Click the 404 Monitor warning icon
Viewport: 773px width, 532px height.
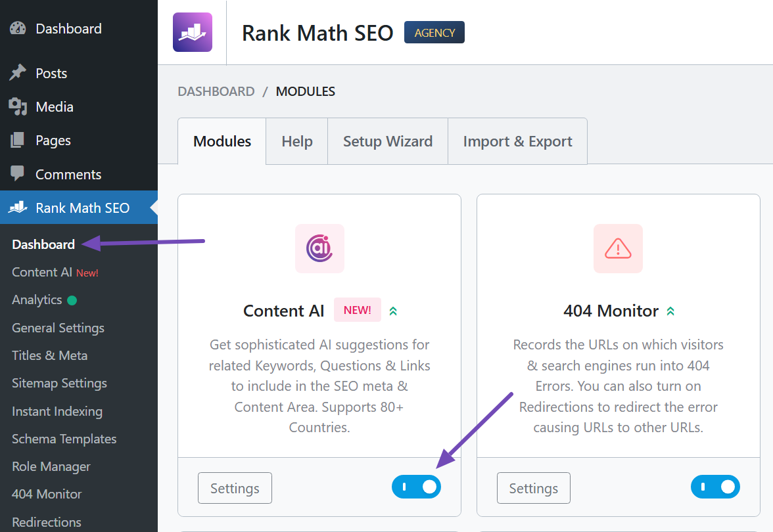618,248
